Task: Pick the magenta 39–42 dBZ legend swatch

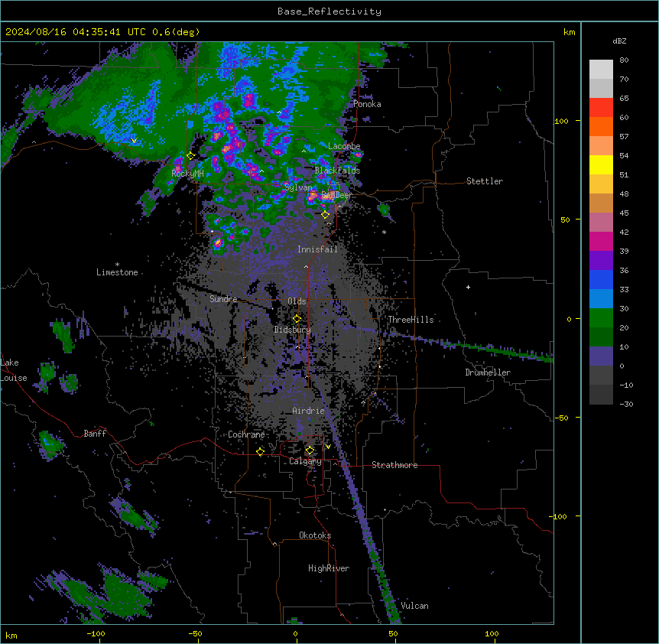Action: [x=601, y=242]
